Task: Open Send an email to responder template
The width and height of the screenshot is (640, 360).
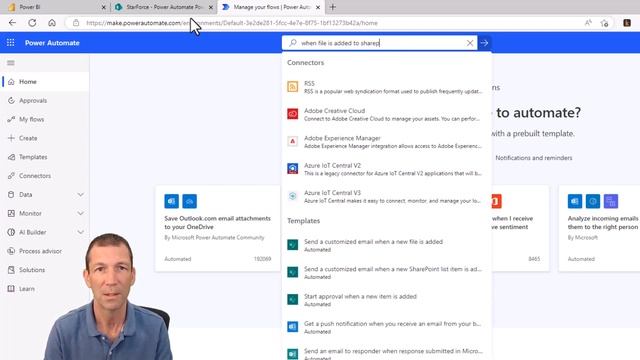Action: (x=386, y=353)
